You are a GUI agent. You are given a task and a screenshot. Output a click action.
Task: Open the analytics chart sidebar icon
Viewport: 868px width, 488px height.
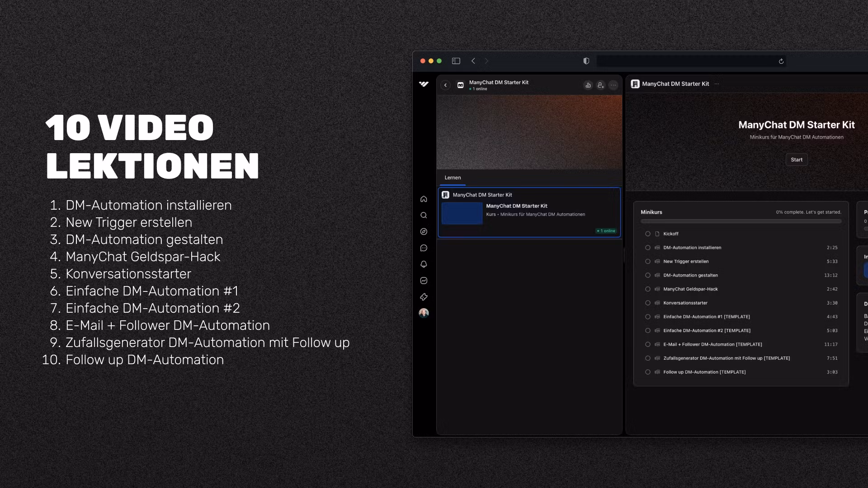click(424, 281)
